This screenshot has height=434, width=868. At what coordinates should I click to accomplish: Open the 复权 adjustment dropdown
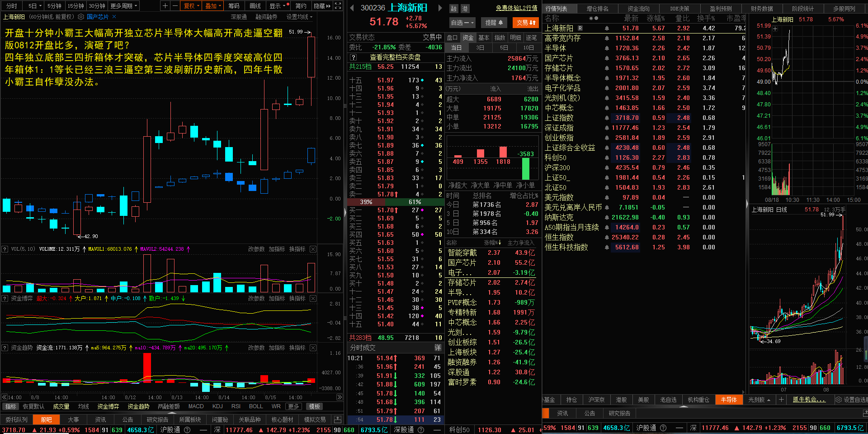(191, 6)
